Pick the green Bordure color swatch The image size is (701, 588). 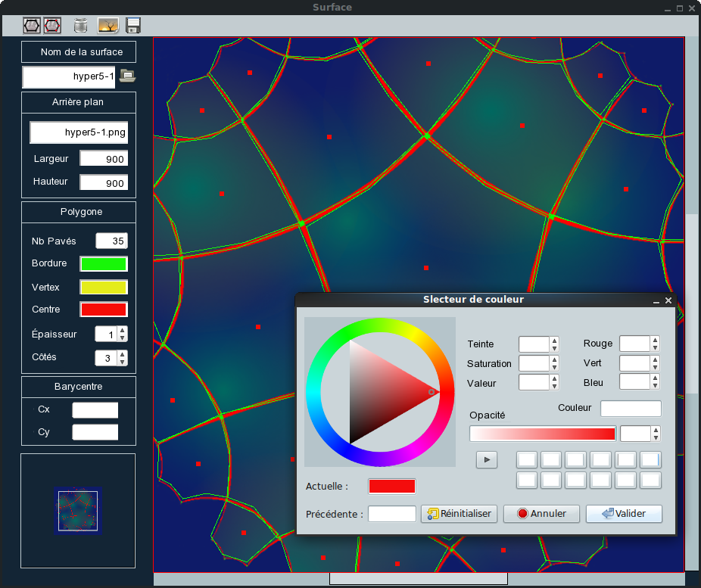tap(104, 264)
